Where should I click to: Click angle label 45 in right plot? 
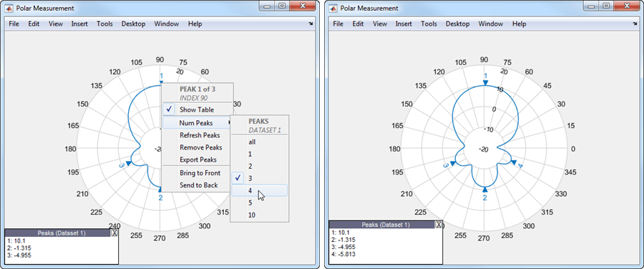pos(547,85)
